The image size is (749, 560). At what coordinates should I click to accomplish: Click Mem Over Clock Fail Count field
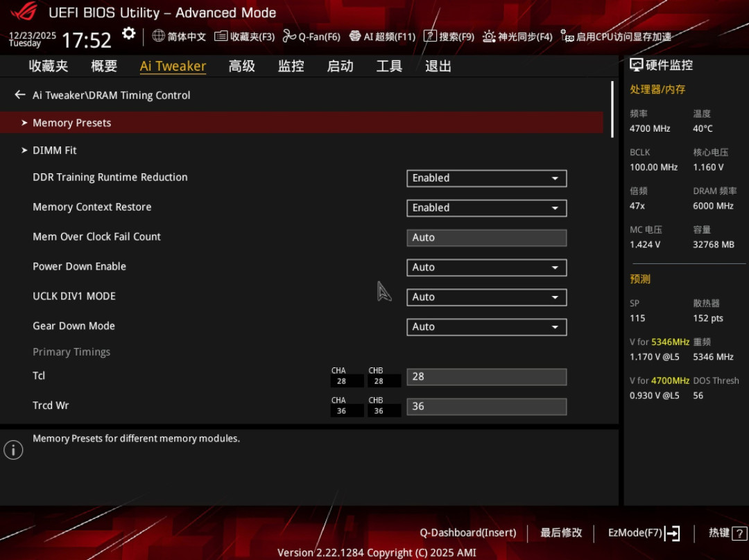pyautogui.click(x=487, y=238)
